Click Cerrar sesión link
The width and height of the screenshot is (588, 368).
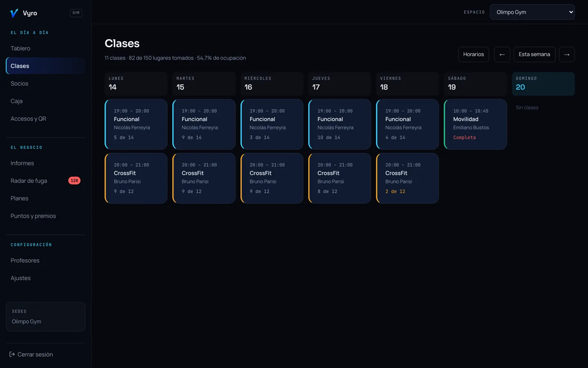click(x=35, y=355)
